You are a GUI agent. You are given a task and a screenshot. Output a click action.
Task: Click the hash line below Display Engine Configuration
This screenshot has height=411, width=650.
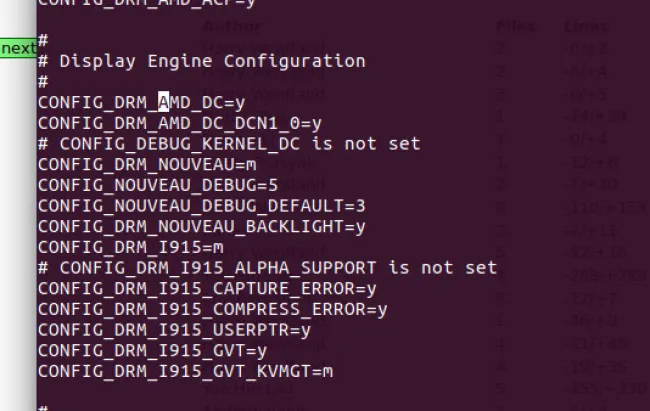(x=43, y=82)
